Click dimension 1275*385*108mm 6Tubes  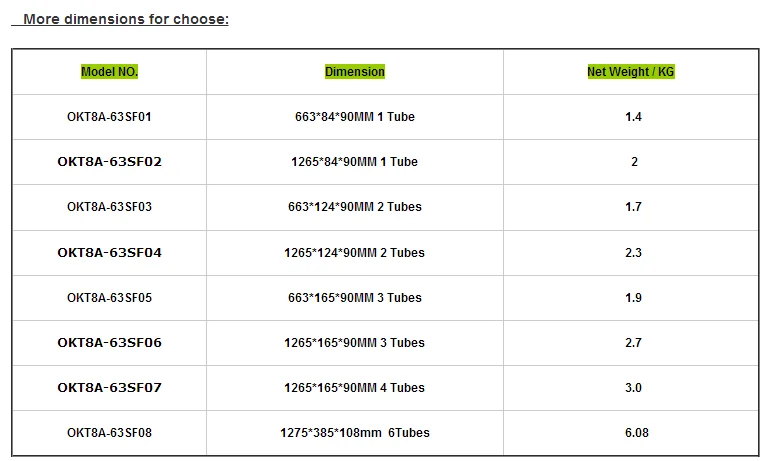pos(355,433)
